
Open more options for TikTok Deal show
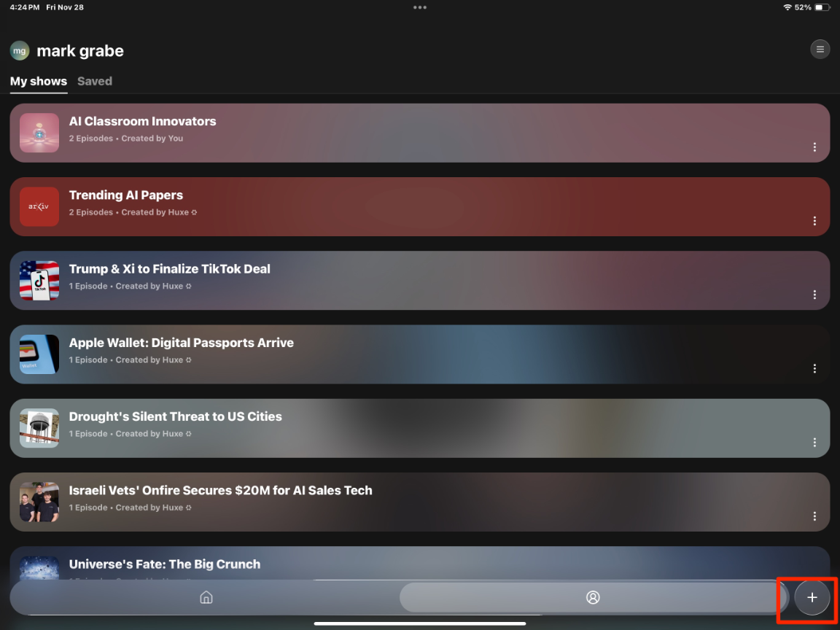coord(814,295)
